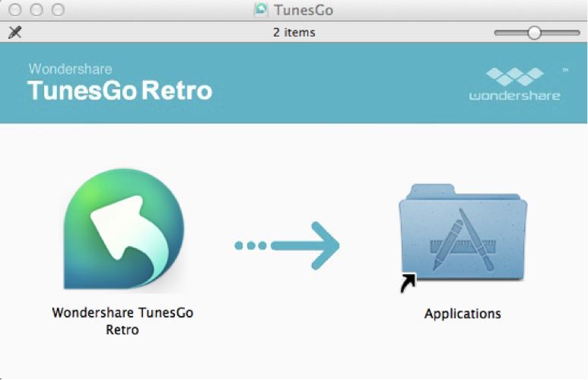Image resolution: width=588 pixels, height=380 pixels.
Task: Zoom the TunesGo window
Action: [x=58, y=10]
